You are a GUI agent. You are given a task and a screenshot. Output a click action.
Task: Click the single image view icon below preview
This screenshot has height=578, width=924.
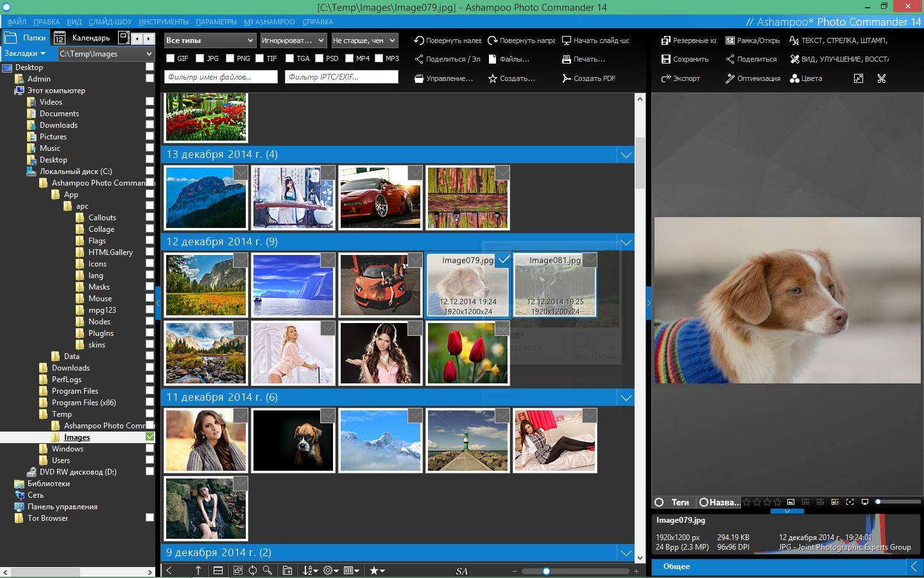pyautogui.click(x=791, y=502)
